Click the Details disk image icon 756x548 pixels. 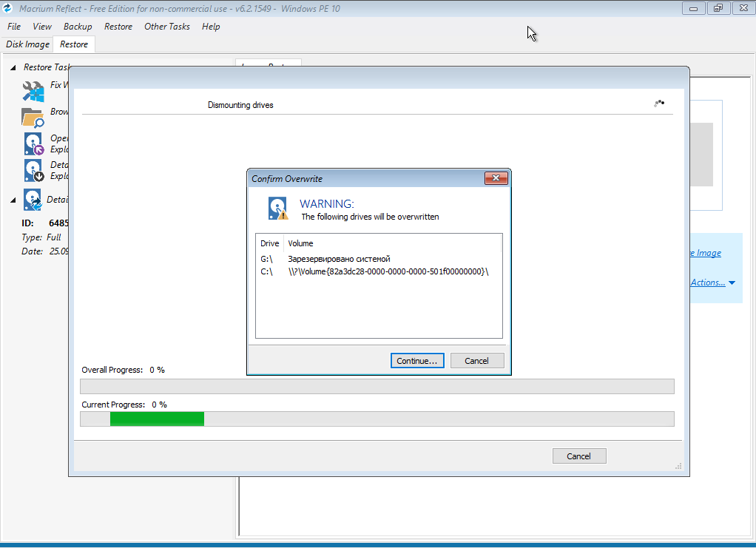point(33,200)
